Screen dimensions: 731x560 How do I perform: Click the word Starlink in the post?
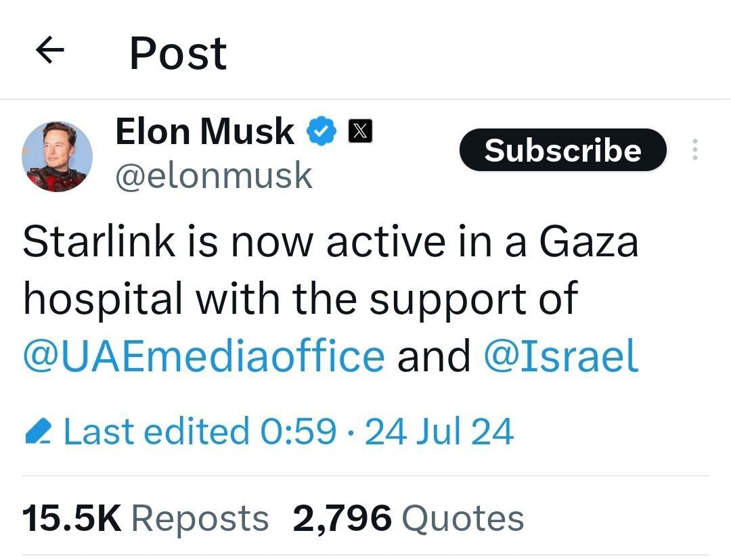(97, 241)
